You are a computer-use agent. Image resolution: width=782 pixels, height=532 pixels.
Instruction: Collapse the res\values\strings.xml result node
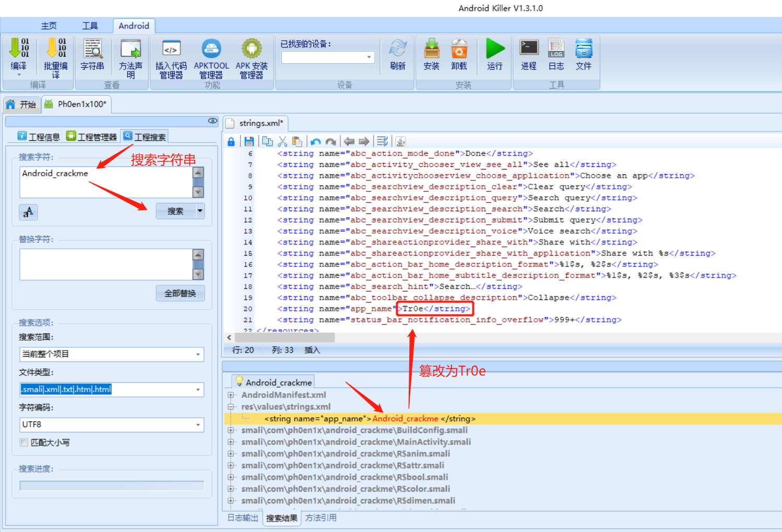tap(231, 407)
